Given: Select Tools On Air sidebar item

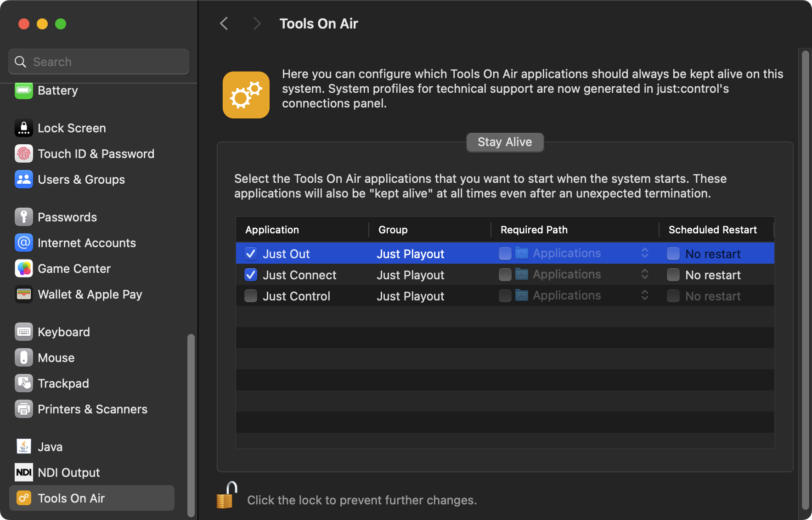Looking at the screenshot, I should coord(92,498).
